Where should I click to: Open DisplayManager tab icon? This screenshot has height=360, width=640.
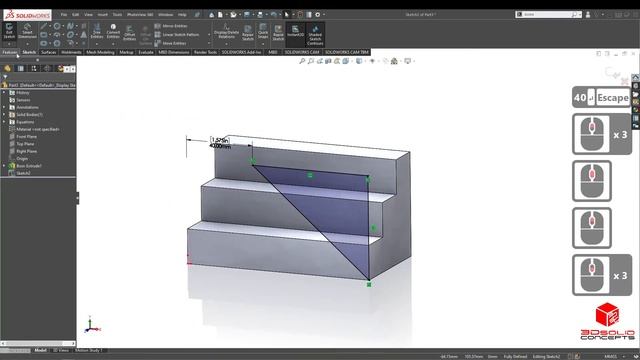tap(60, 69)
